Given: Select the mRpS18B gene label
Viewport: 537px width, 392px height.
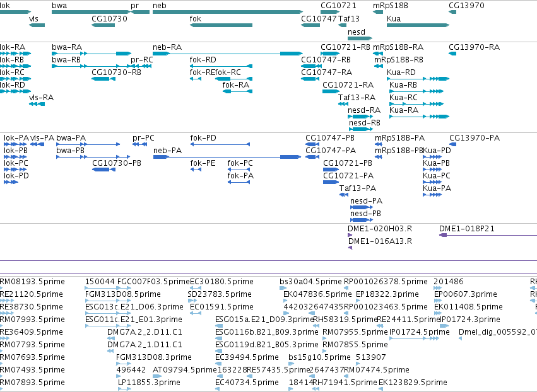Looking at the screenshot, I should tap(391, 6).
